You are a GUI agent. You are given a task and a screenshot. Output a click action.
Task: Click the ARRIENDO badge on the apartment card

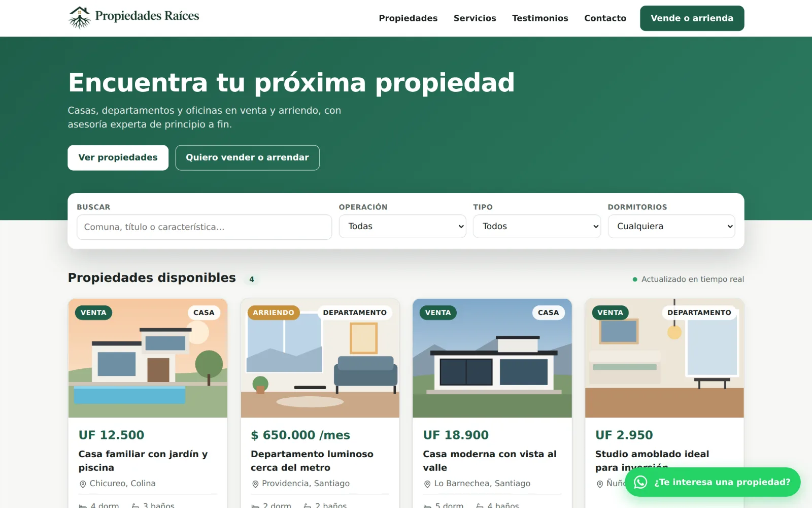(274, 312)
